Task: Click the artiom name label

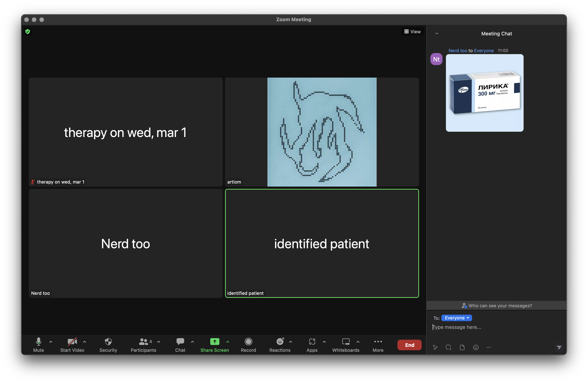Action: coord(234,182)
